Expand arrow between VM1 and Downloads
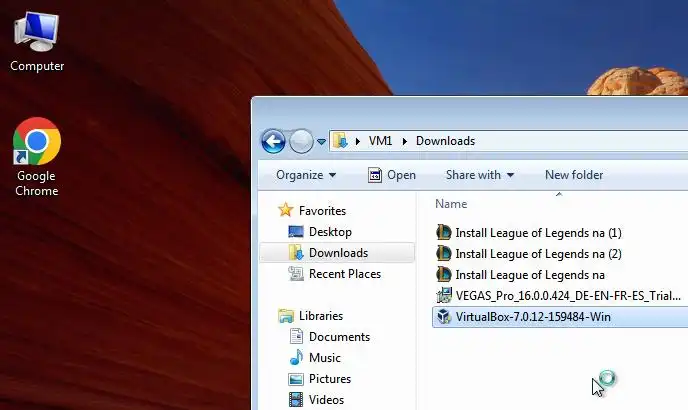 tap(405, 141)
